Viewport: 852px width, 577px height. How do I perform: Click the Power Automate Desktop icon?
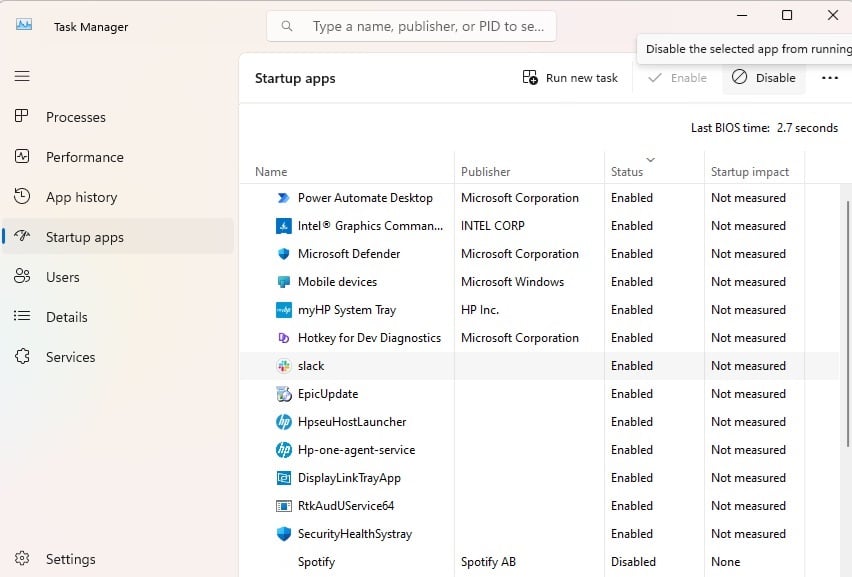tap(284, 198)
